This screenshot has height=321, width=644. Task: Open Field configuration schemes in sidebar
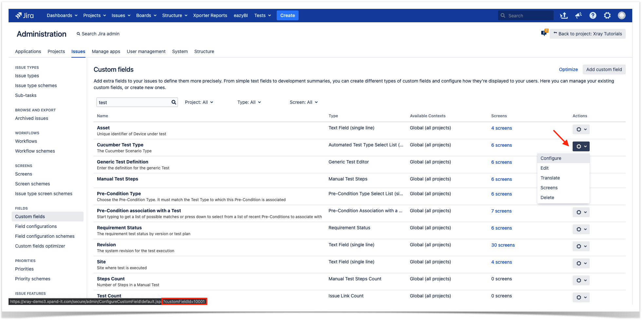[x=45, y=236]
